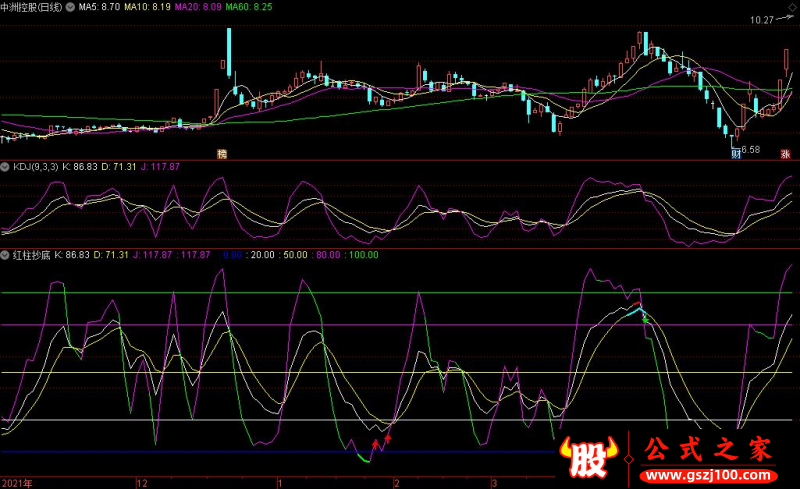The height and width of the screenshot is (489, 800).
Task: Click D: 71.31 in the KDJ panel
Action: (119, 167)
